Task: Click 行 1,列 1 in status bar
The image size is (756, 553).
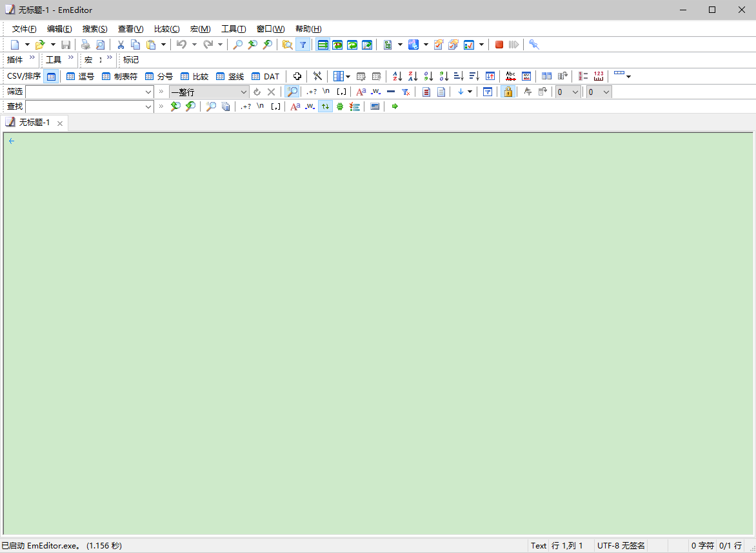Action: (x=567, y=546)
